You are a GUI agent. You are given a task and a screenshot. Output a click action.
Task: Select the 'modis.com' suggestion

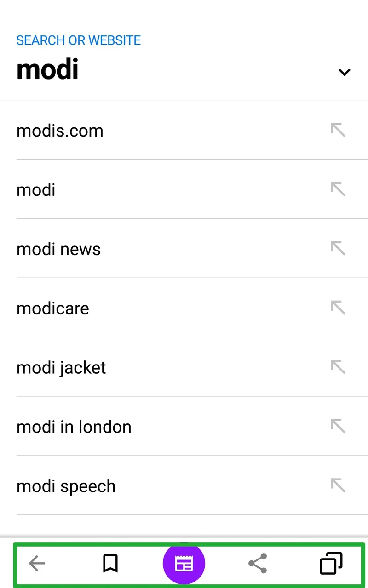click(x=60, y=131)
